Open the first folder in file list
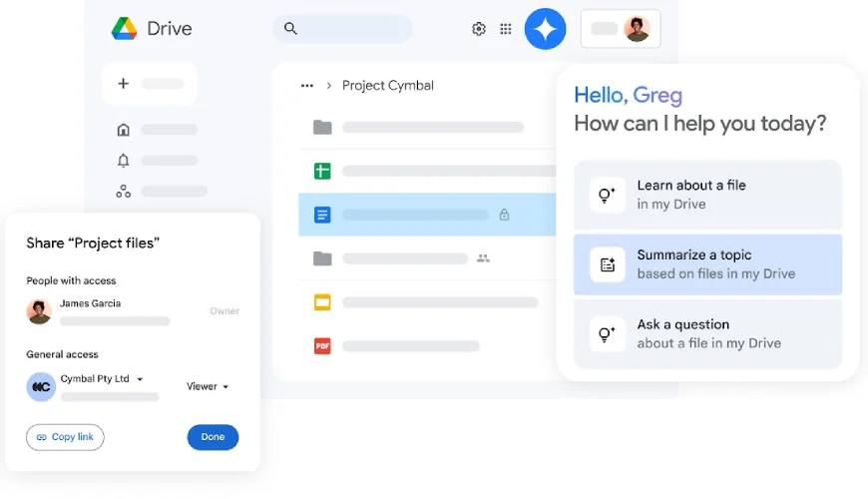868x499 pixels. tap(322, 128)
